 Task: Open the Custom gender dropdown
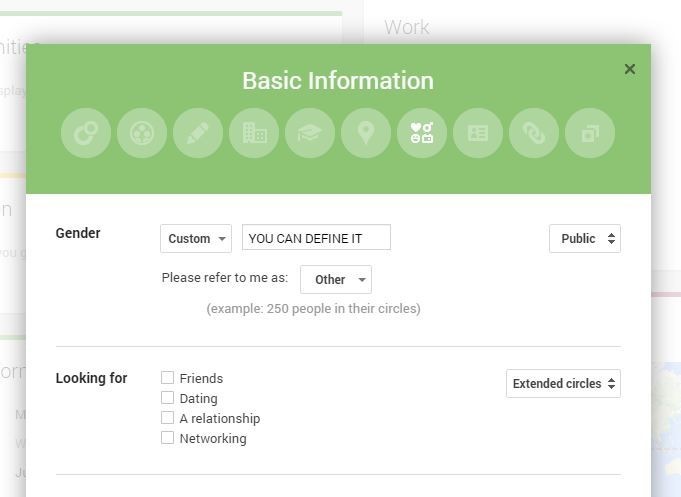[x=196, y=239]
